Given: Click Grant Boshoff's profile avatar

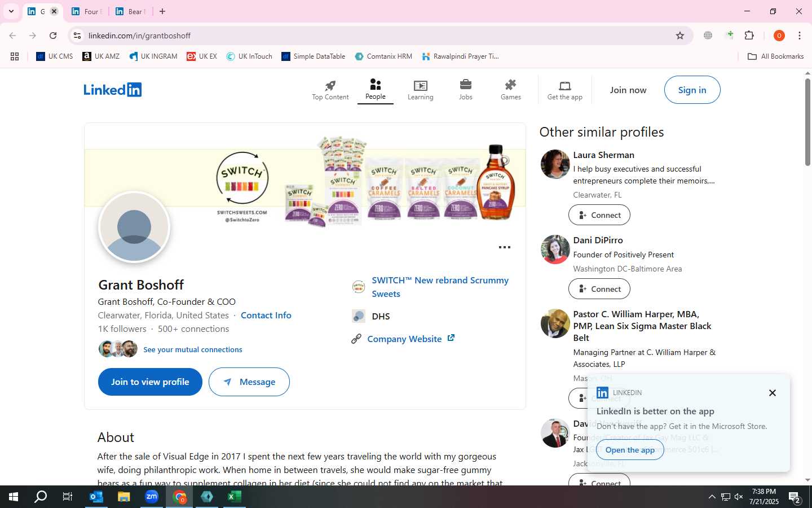Looking at the screenshot, I should point(134,227).
